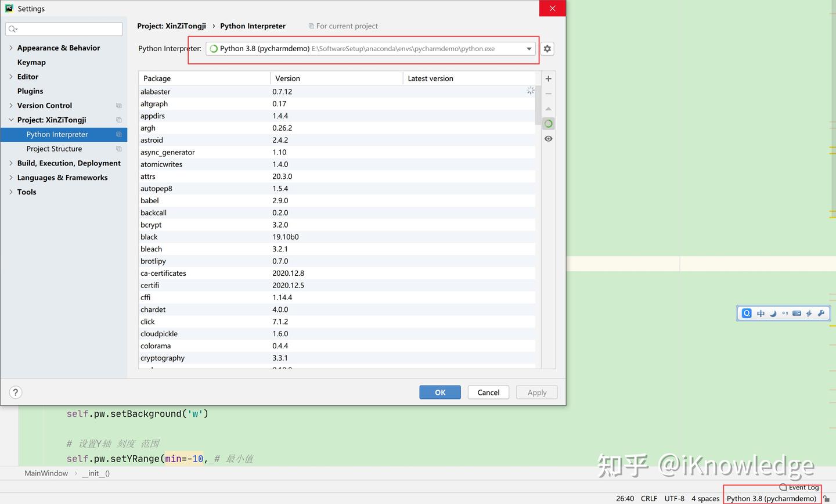This screenshot has height=504, width=836.
Task: Click the green conda package manager icon
Action: [x=548, y=123]
